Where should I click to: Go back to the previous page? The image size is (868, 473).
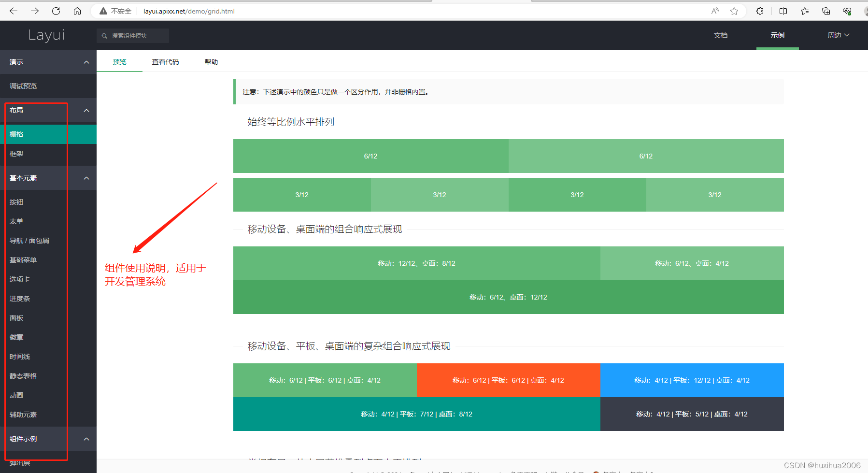[14, 11]
